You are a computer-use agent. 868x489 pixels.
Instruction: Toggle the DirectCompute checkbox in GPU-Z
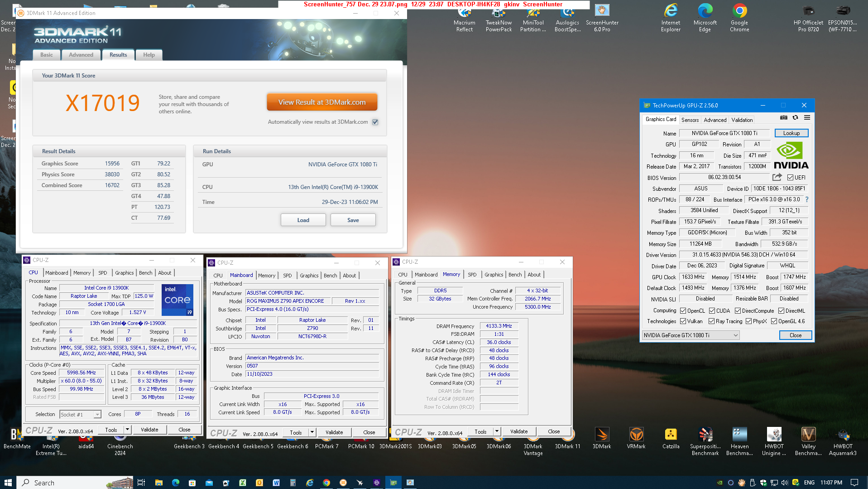[738, 311]
